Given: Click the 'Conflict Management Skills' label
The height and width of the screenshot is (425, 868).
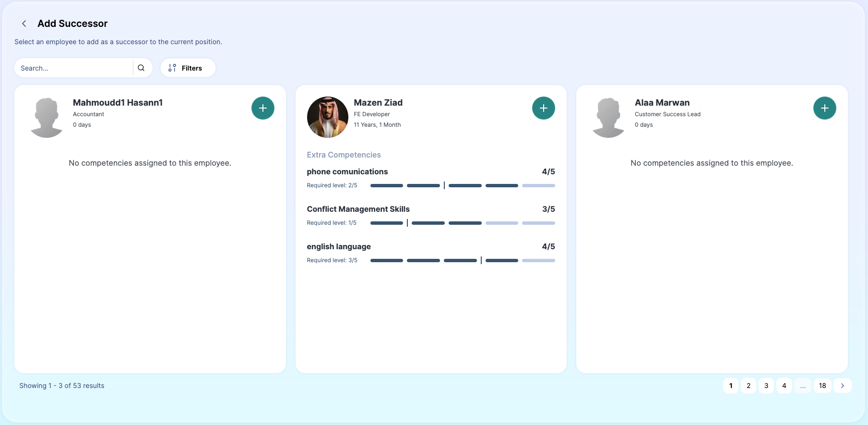Looking at the screenshot, I should point(358,209).
